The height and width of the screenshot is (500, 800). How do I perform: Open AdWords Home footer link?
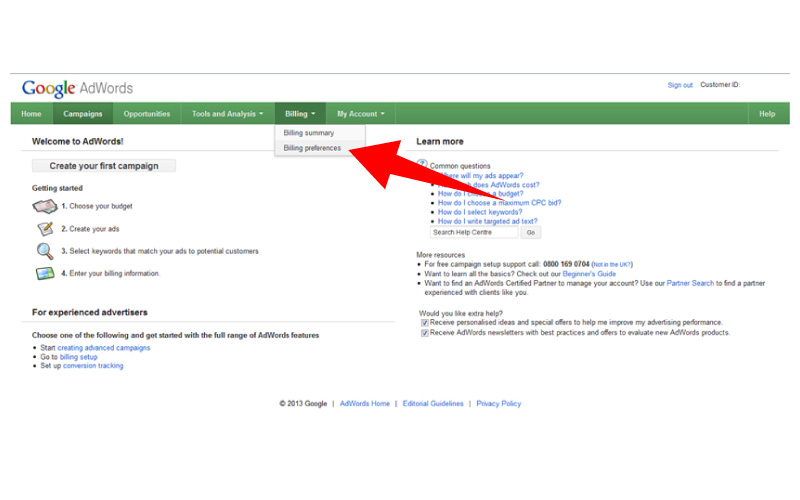click(x=365, y=404)
